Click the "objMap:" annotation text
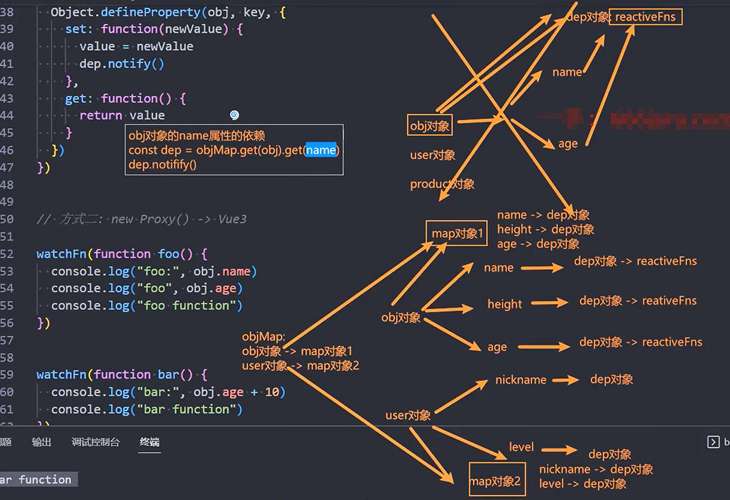Viewport: 730px width, 500px height. pyautogui.click(x=263, y=338)
